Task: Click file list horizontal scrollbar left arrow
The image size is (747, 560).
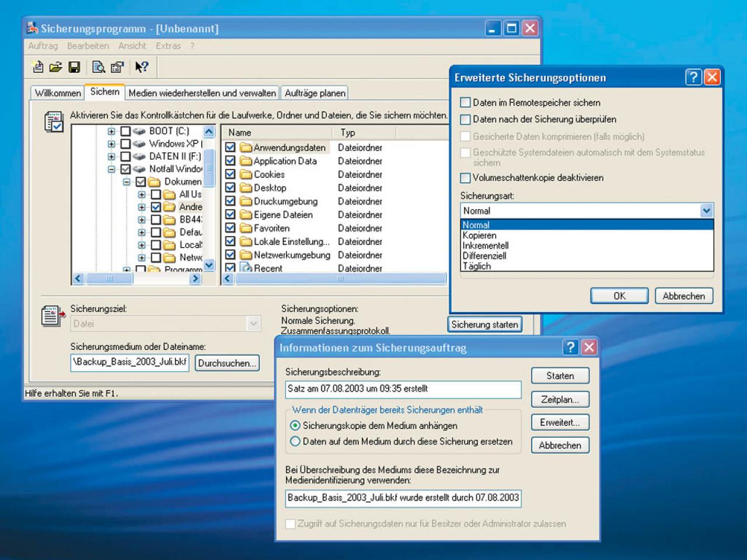Action: [228, 279]
